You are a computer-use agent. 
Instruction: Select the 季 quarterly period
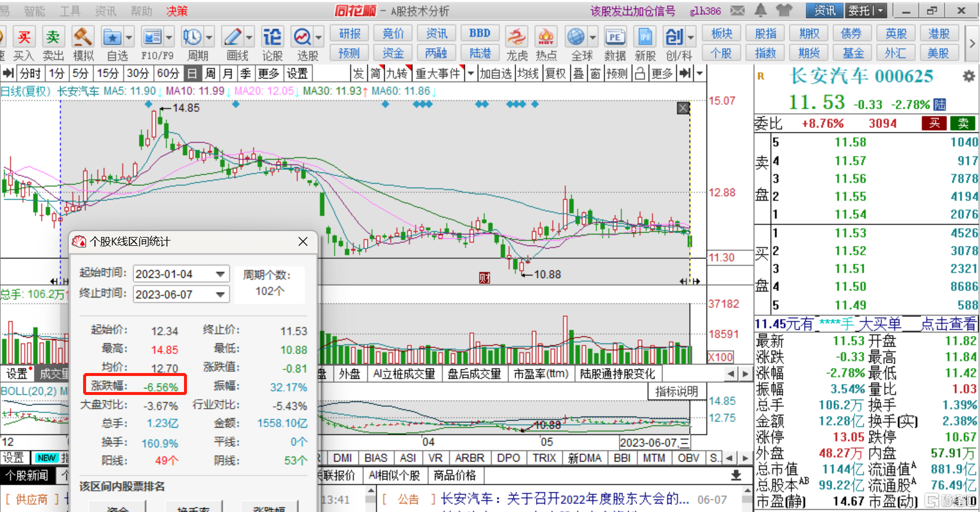click(x=245, y=74)
